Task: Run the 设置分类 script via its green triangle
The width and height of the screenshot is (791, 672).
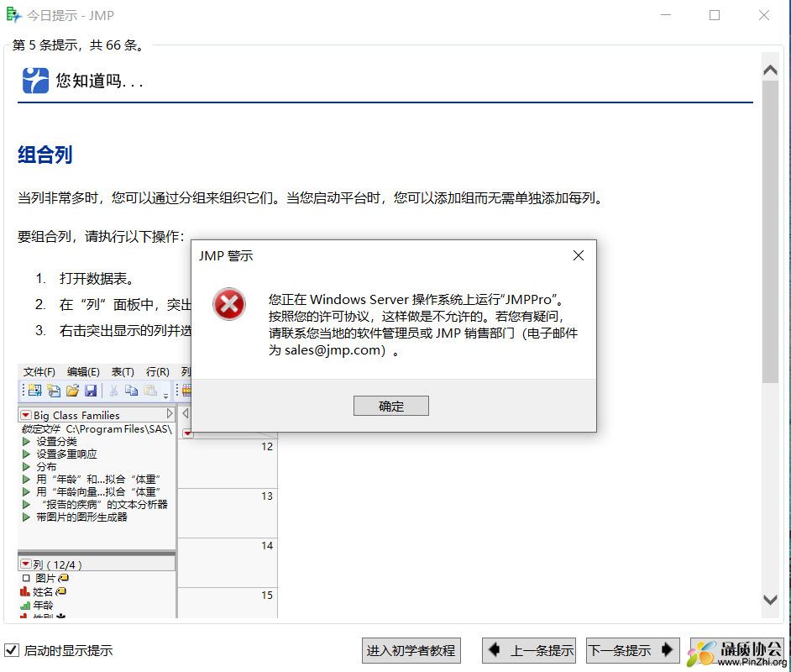Action: [x=26, y=442]
